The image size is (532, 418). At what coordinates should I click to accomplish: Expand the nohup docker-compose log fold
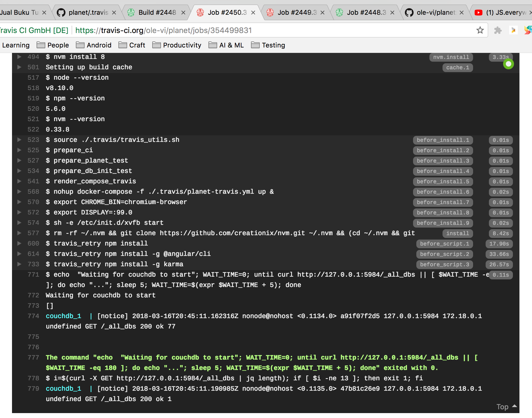pos(19,192)
